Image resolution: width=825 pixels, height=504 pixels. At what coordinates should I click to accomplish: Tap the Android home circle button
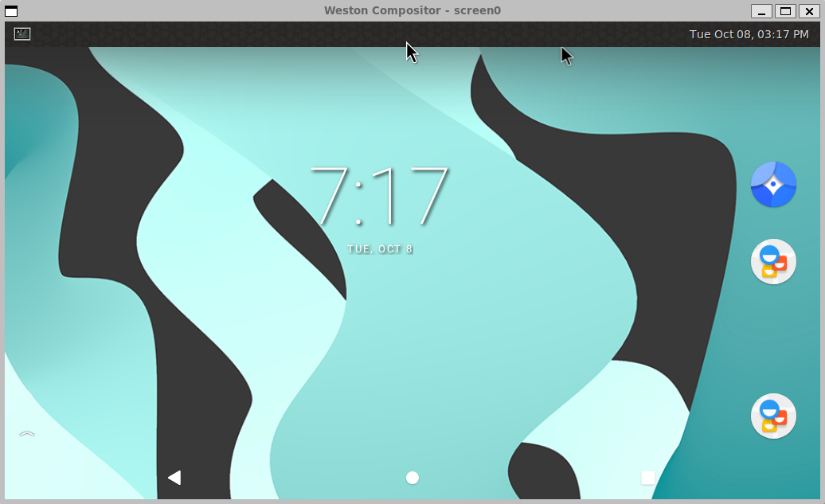pos(412,478)
